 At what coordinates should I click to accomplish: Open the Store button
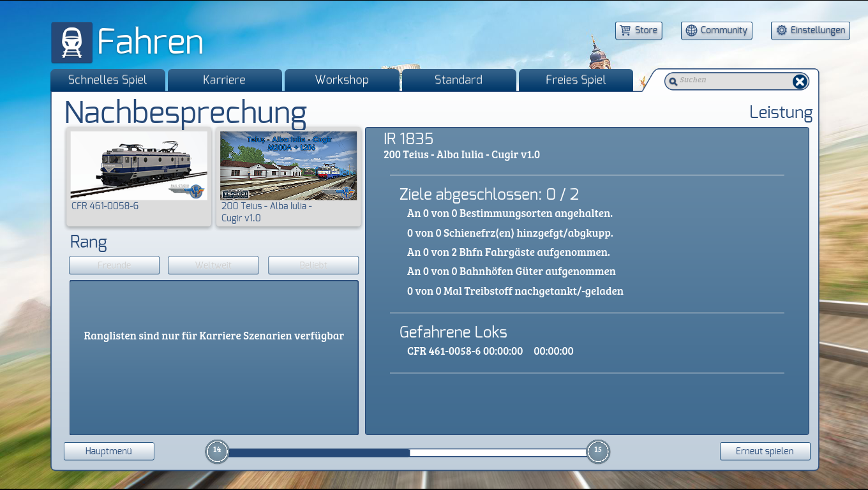pos(639,31)
